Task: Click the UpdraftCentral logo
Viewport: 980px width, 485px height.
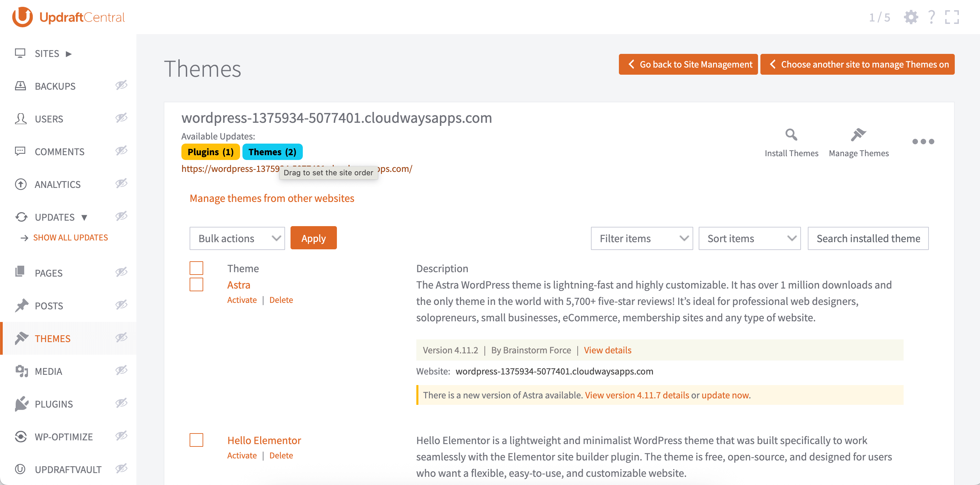Action: pos(69,17)
